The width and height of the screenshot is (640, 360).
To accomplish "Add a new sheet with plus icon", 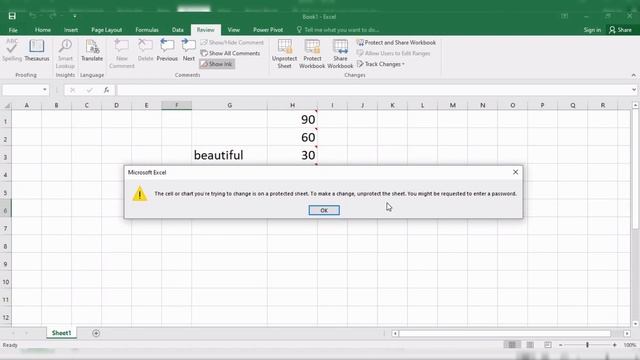I will pos(96,333).
